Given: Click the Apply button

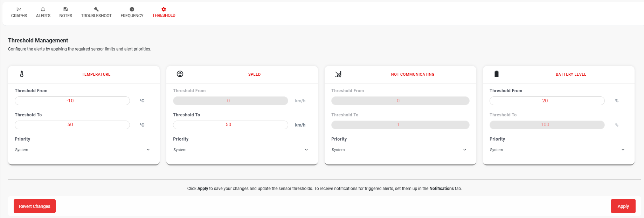Looking at the screenshot, I should pos(623,206).
